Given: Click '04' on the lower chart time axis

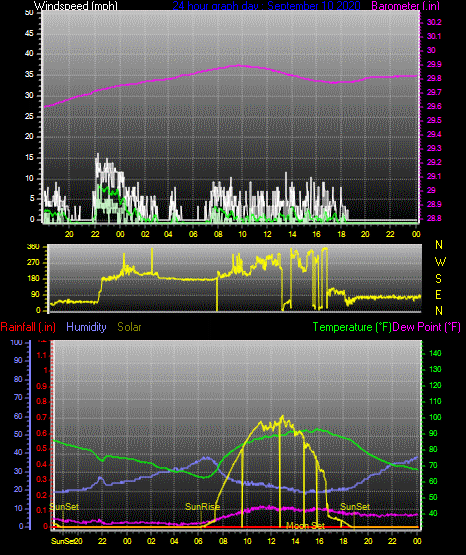Looking at the screenshot, I should [x=174, y=541].
